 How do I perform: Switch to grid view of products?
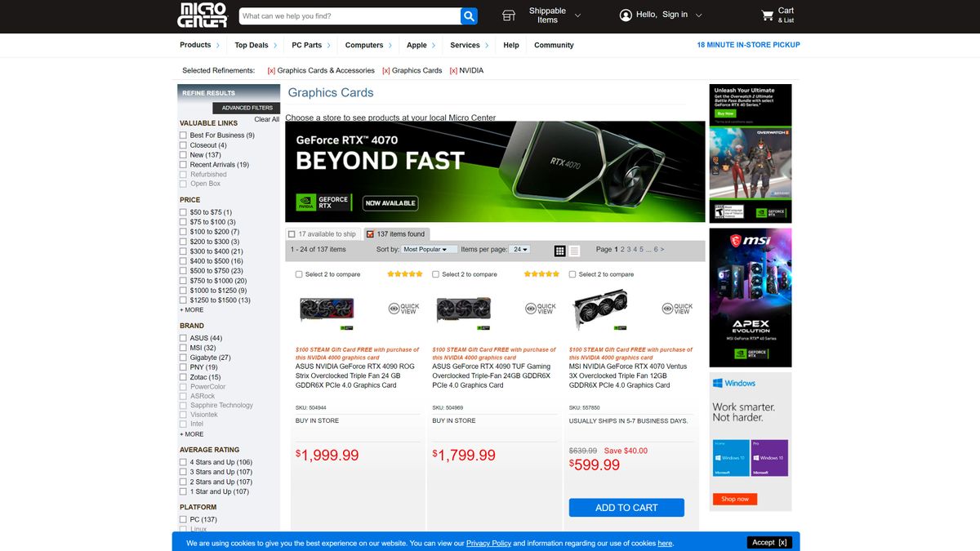pos(559,250)
